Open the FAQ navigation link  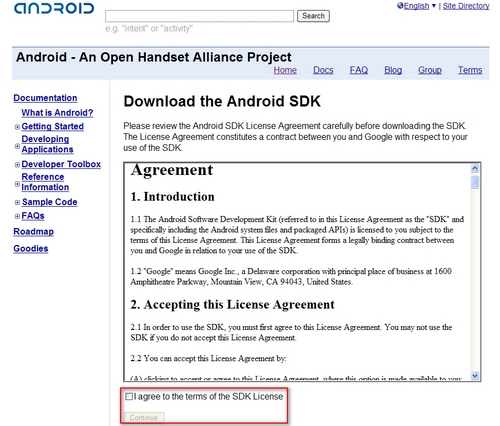click(x=359, y=70)
